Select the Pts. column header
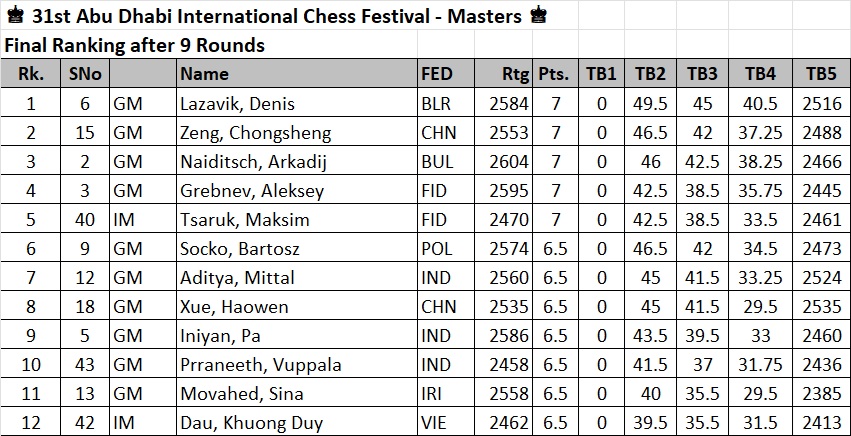851x436 pixels. click(555, 73)
